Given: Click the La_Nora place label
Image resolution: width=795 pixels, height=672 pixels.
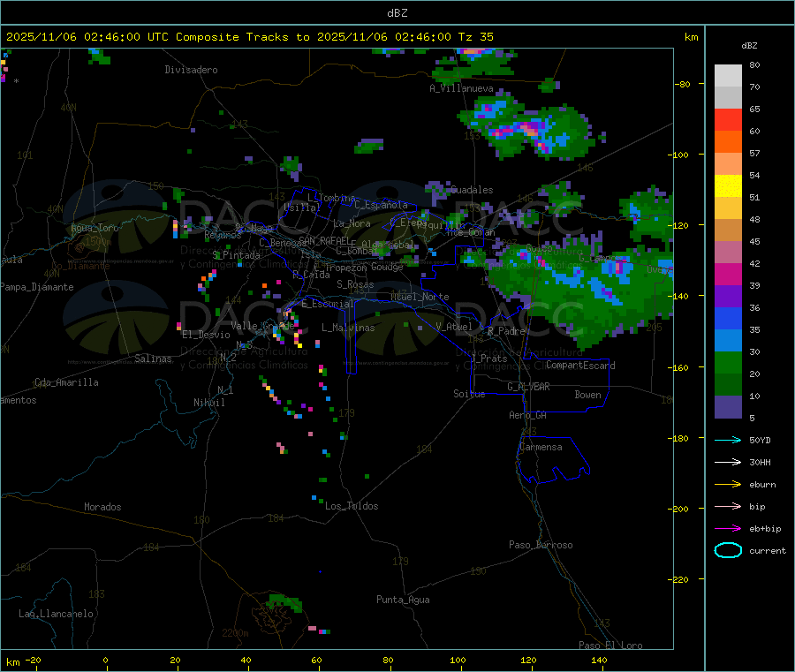Looking at the screenshot, I should pos(352,223).
